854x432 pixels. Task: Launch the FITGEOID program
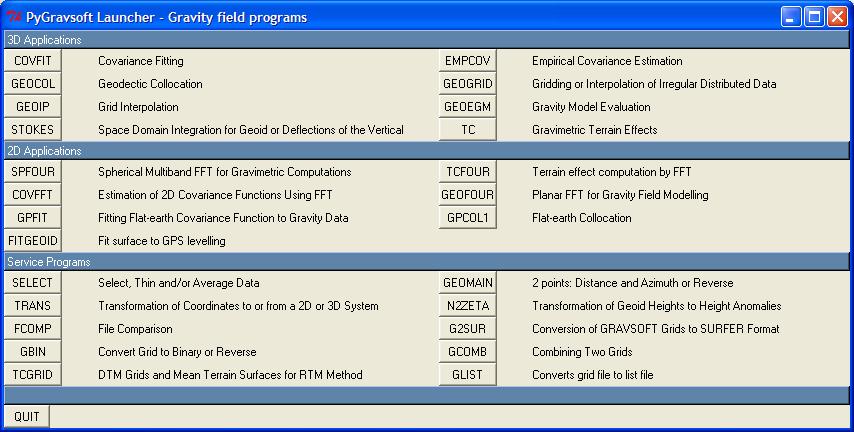coord(33,241)
